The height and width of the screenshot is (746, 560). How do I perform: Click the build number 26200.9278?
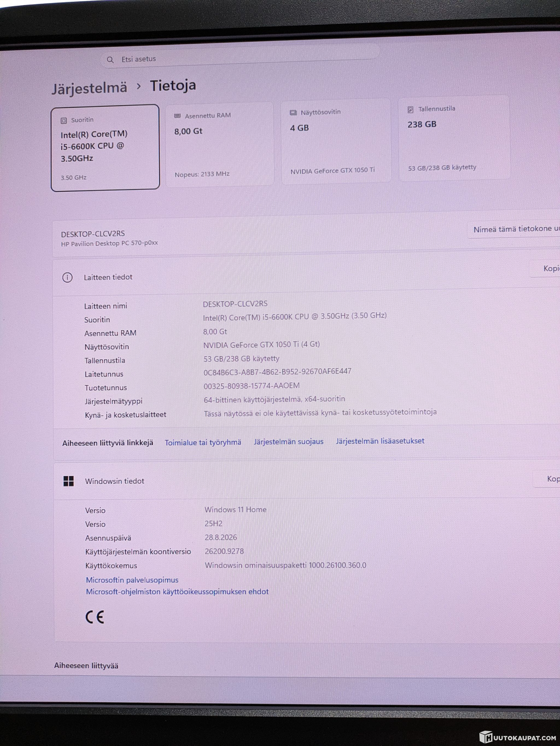[224, 551]
